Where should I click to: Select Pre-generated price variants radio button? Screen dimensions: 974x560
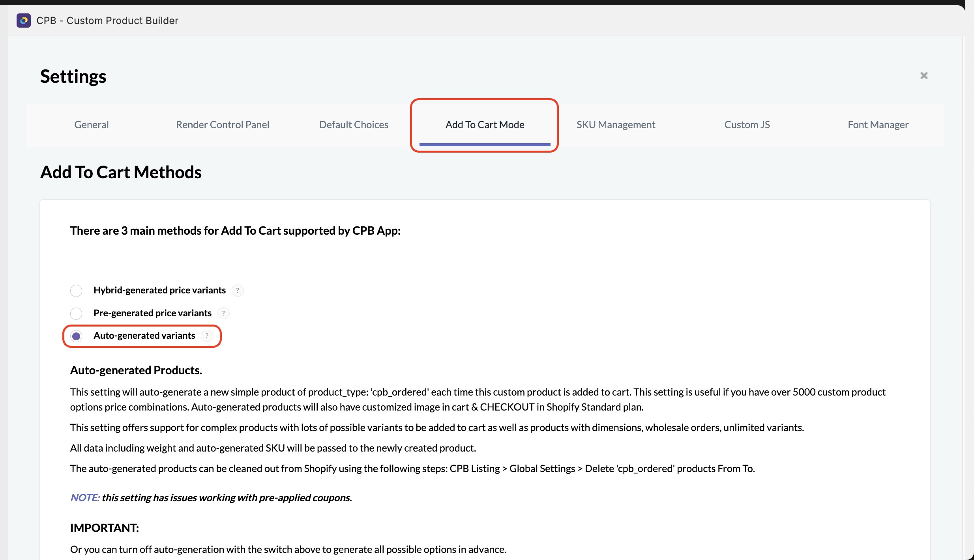76,314
